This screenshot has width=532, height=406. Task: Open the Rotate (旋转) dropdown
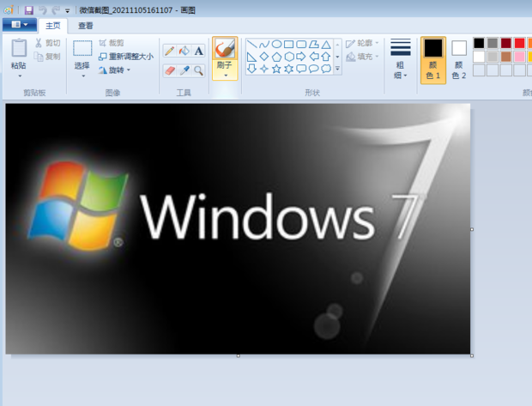pos(114,70)
